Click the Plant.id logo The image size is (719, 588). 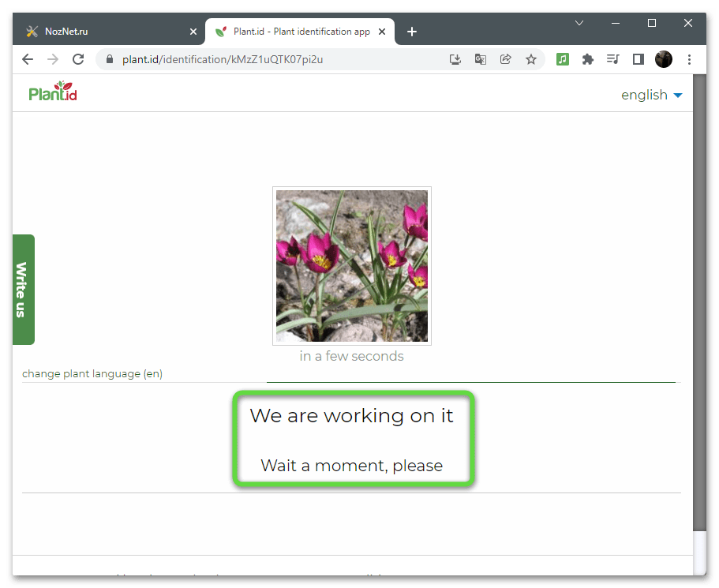(x=53, y=92)
